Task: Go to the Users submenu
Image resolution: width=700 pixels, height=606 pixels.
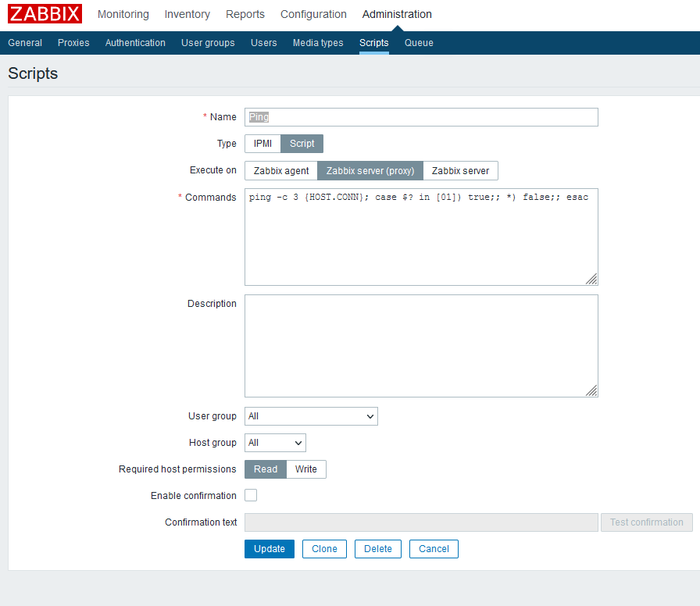Action: pyautogui.click(x=264, y=43)
